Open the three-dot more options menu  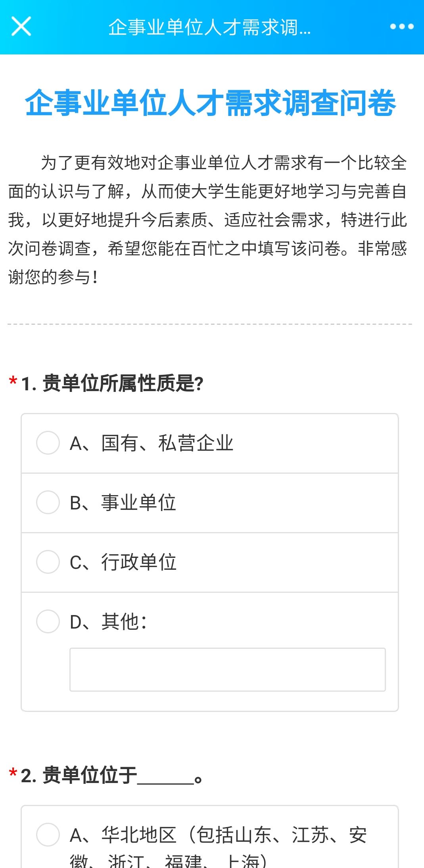point(401,27)
